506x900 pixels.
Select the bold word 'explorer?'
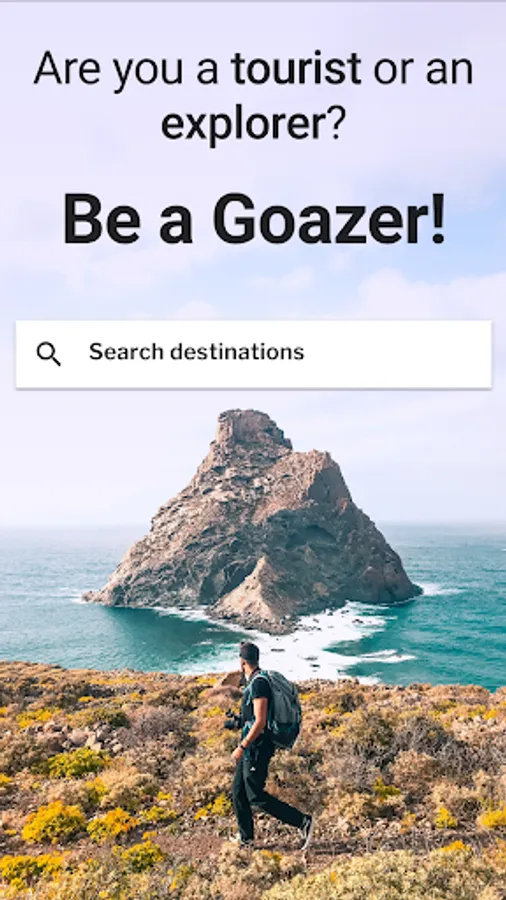pyautogui.click(x=254, y=122)
